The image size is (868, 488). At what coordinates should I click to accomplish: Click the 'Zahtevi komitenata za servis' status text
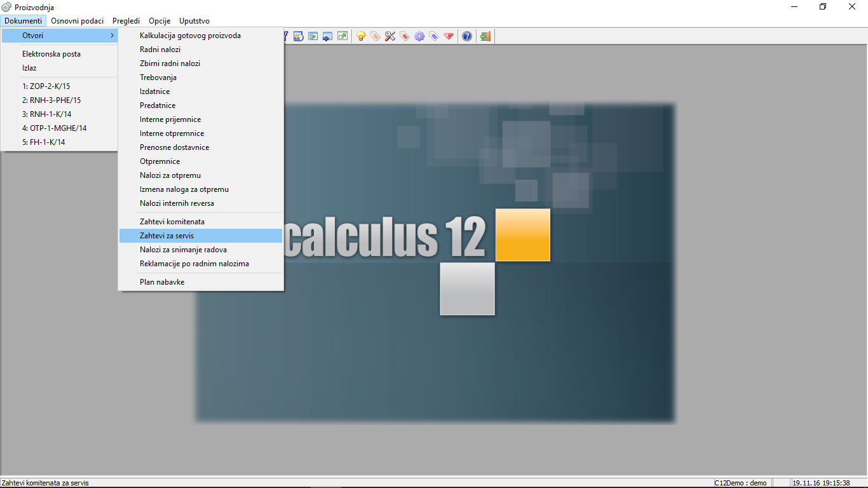[x=45, y=483]
